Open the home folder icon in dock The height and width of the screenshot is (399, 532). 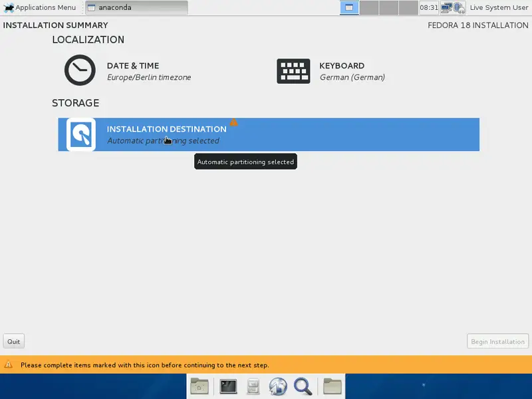[332, 386]
